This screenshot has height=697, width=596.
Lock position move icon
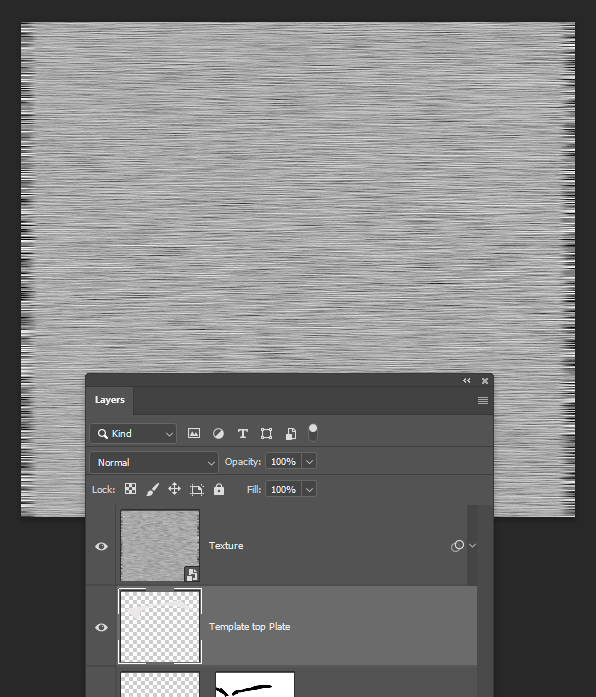174,489
